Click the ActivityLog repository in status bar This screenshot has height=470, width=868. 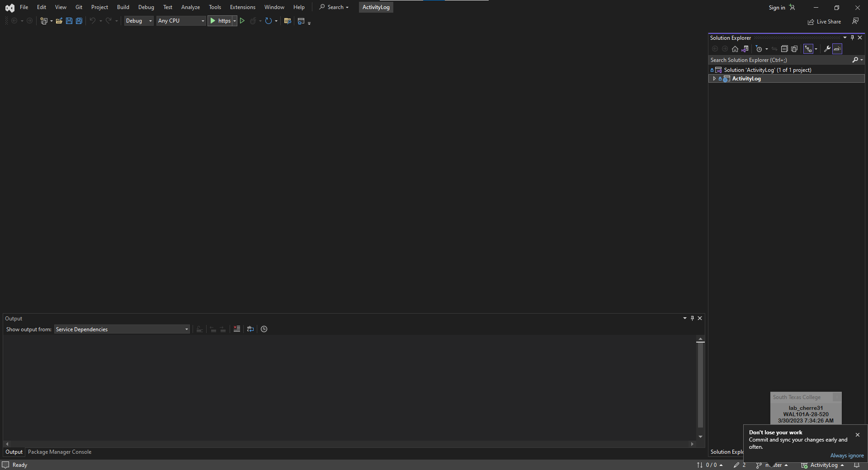(822, 465)
